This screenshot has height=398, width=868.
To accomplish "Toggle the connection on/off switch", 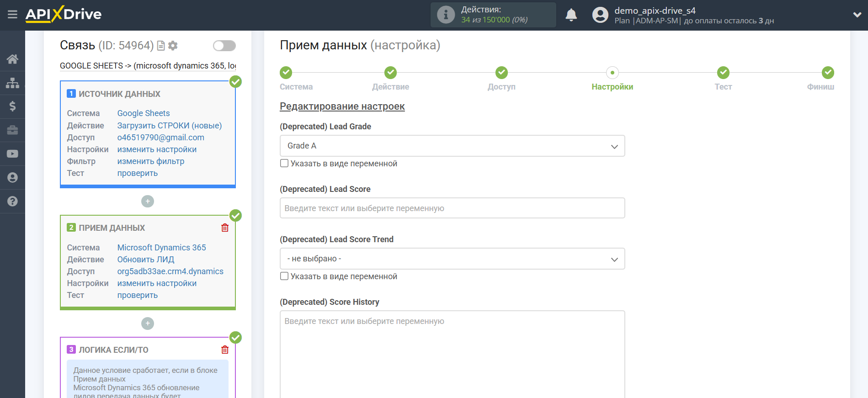I will pyautogui.click(x=224, y=46).
